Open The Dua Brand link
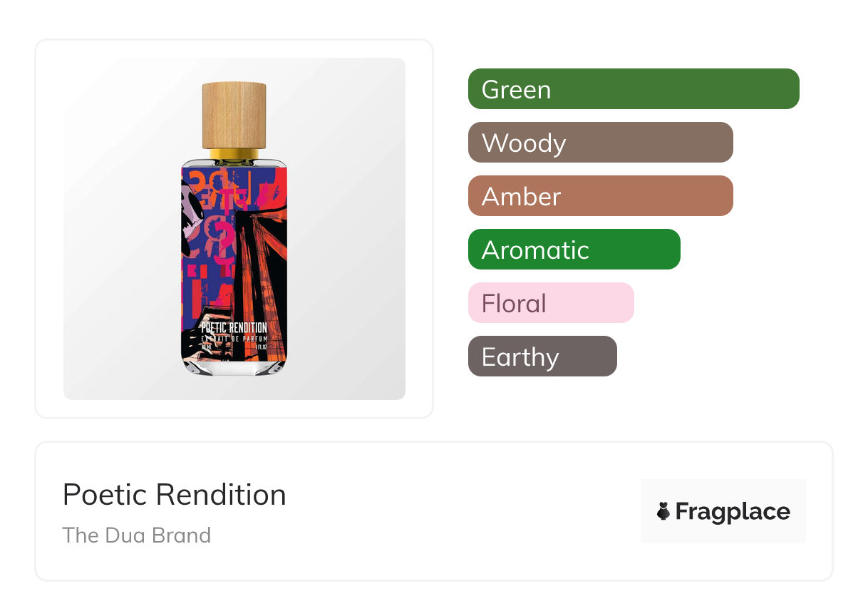This screenshot has width=868, height=616. pos(136,535)
